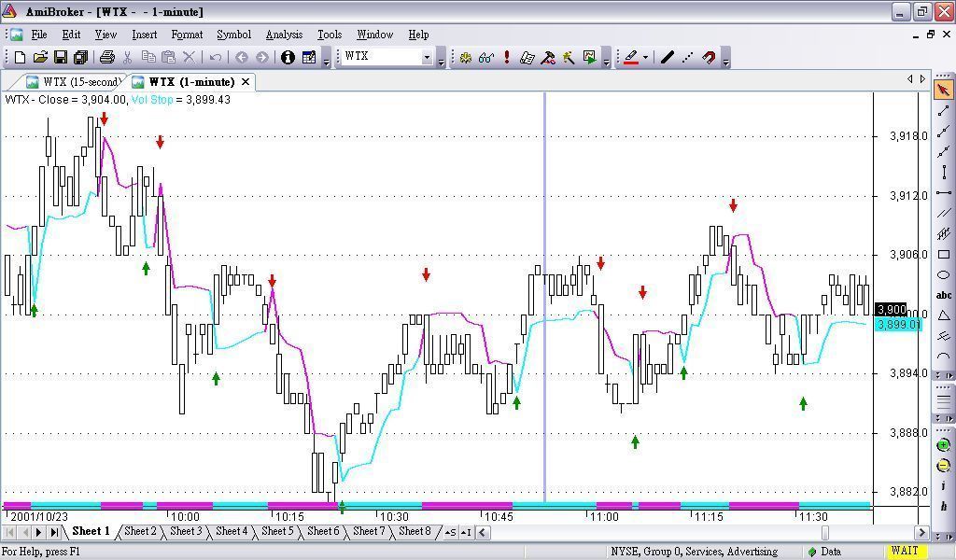The width and height of the screenshot is (956, 560).
Task: Go back with the left arrow circle icon
Action: click(242, 57)
